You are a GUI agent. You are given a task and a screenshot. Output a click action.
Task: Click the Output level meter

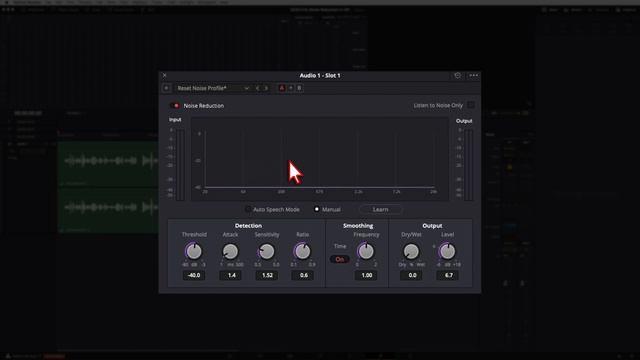coord(469,165)
